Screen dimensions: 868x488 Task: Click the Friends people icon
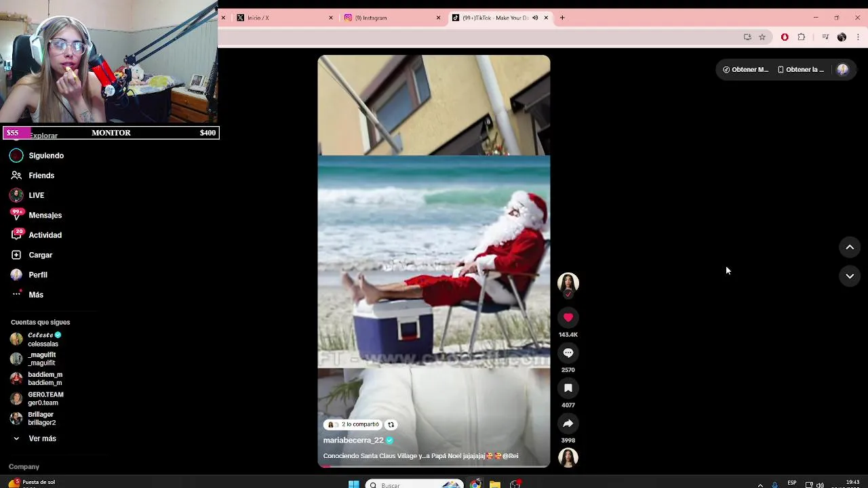click(x=16, y=176)
